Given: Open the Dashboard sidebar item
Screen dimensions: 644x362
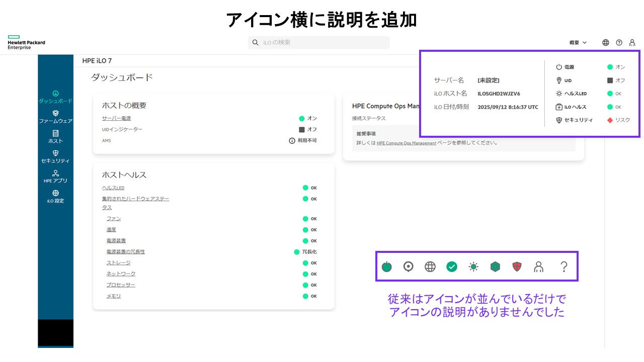Looking at the screenshot, I should (x=55, y=97).
